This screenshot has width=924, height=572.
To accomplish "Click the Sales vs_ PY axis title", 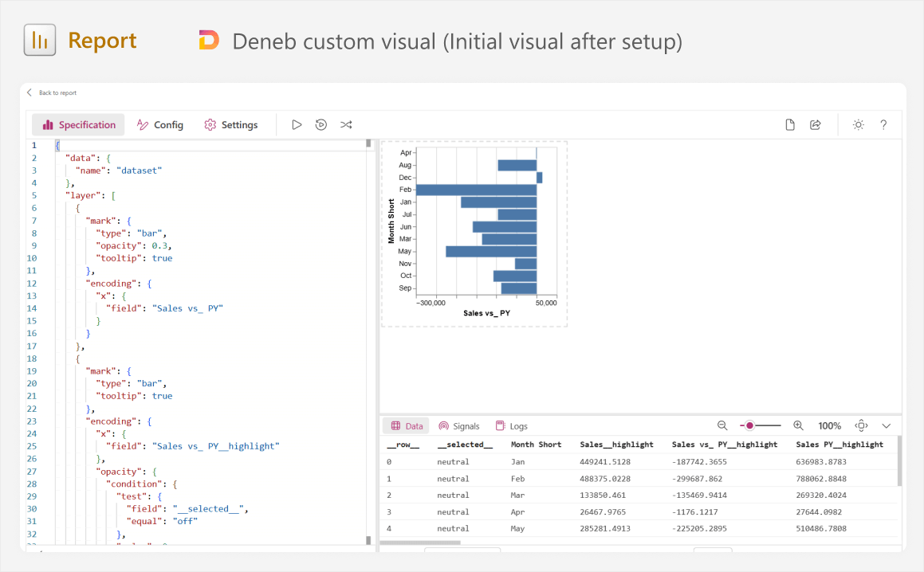I will (487, 313).
